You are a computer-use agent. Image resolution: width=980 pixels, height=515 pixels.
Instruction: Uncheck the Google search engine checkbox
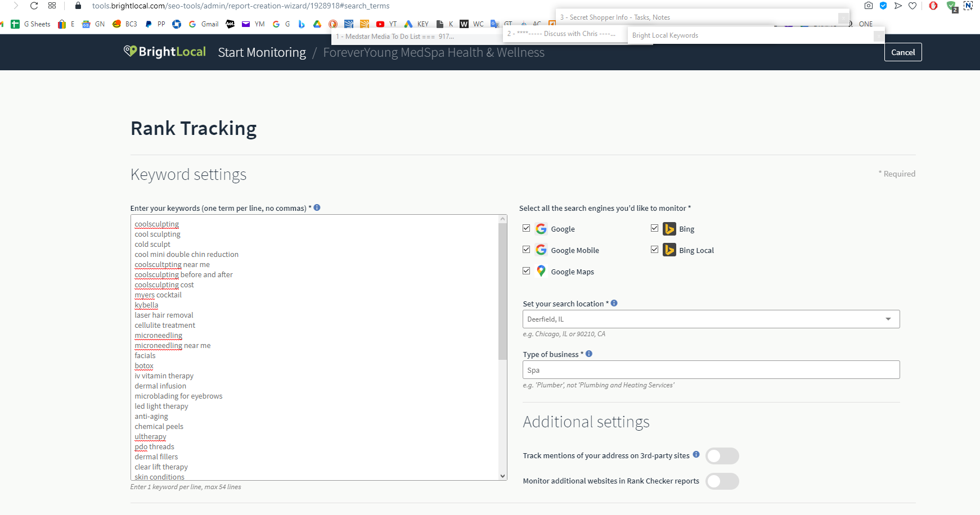(527, 228)
